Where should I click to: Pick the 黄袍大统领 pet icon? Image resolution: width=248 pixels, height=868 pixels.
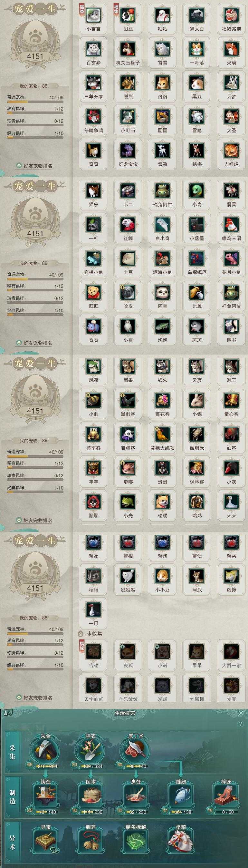(x=162, y=434)
